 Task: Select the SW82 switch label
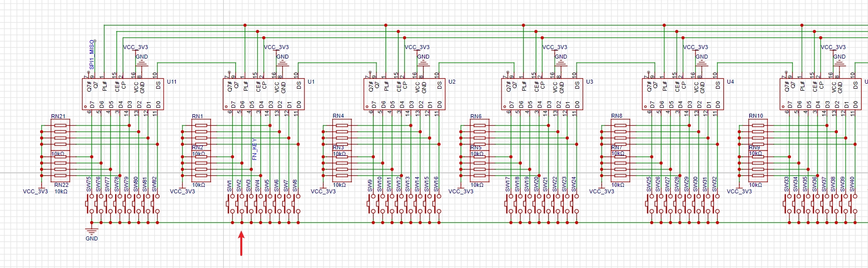pos(155,184)
